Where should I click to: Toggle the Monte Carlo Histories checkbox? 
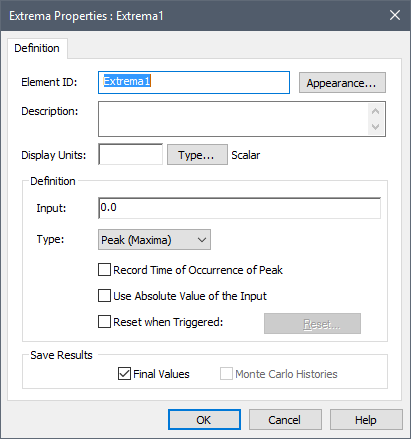226,374
